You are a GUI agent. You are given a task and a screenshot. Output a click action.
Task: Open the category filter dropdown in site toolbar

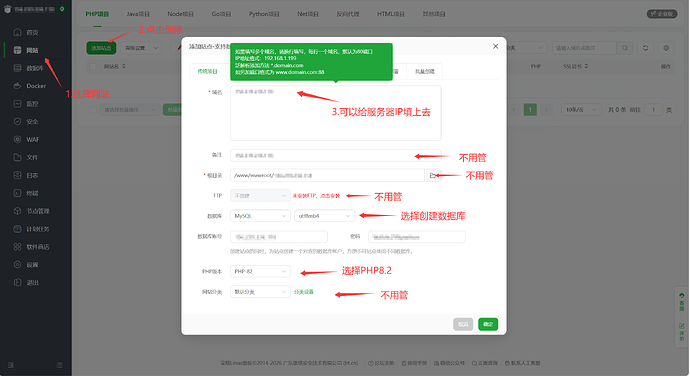[526, 48]
